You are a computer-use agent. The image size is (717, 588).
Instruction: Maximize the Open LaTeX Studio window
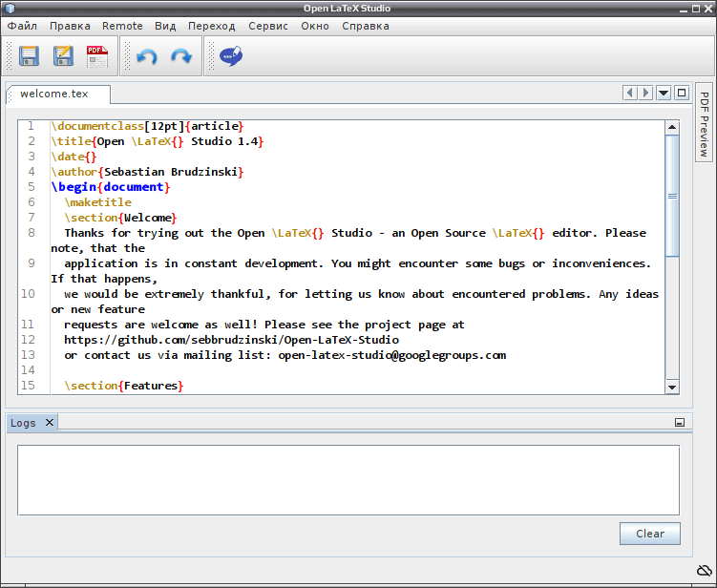coord(695,9)
